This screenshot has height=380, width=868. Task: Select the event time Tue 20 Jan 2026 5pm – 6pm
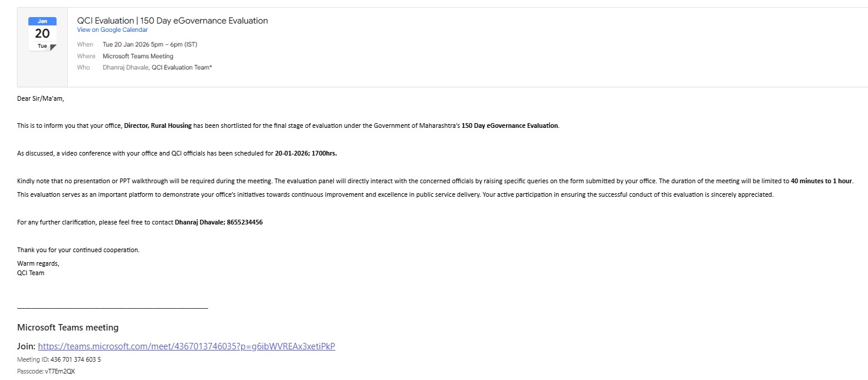(x=150, y=44)
